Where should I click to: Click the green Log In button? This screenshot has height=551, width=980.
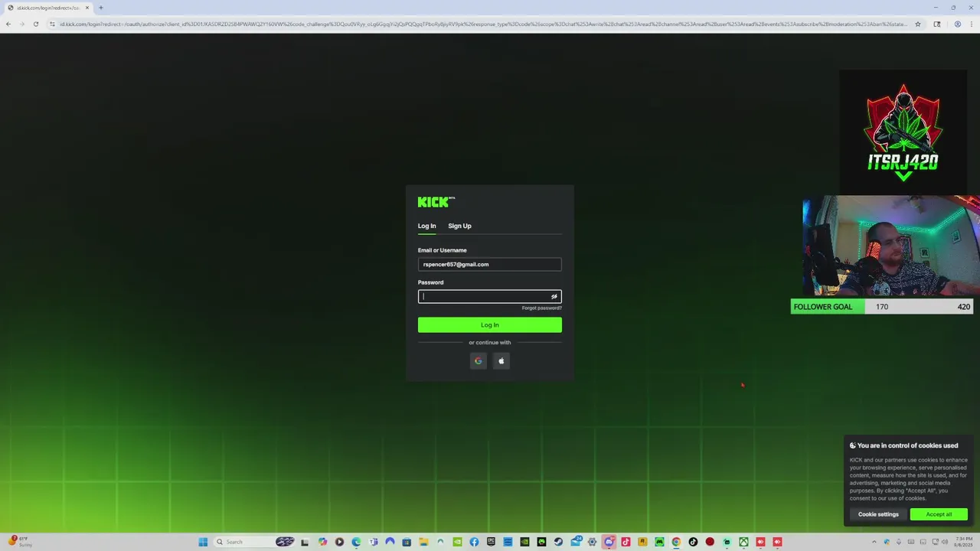[x=490, y=324]
